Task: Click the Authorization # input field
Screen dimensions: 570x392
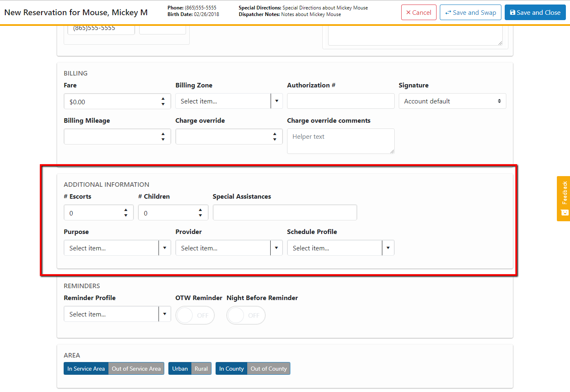Action: (x=340, y=101)
